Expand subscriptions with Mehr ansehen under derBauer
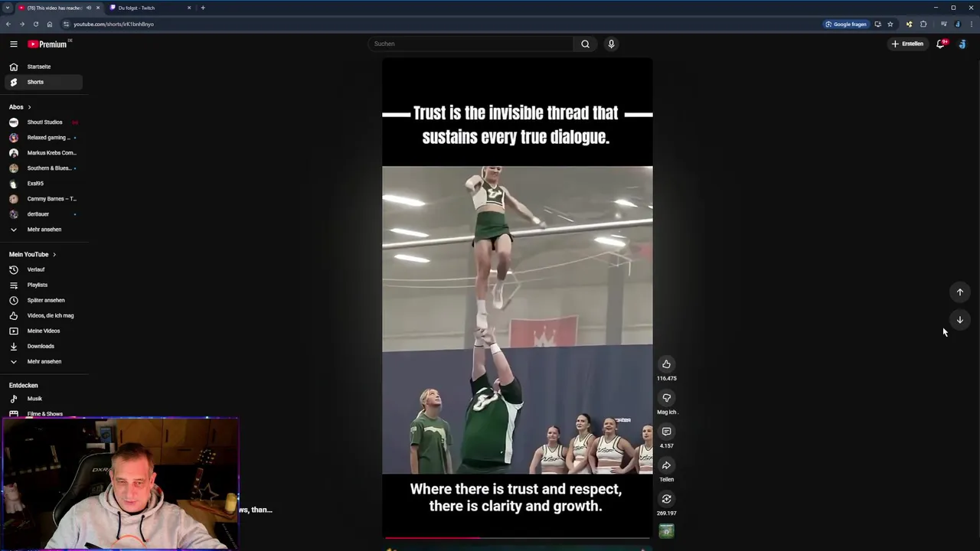 43,230
